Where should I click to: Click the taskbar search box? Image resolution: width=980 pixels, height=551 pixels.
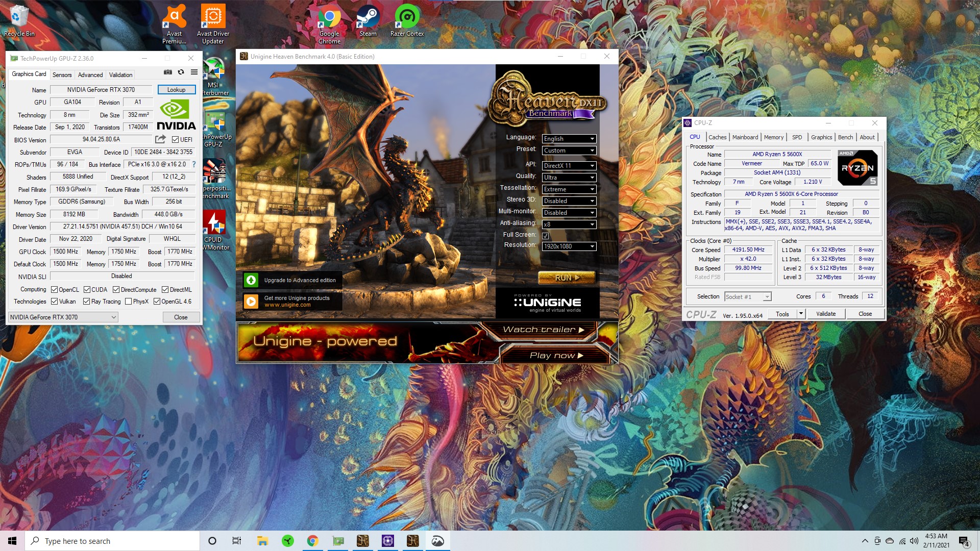(x=112, y=541)
